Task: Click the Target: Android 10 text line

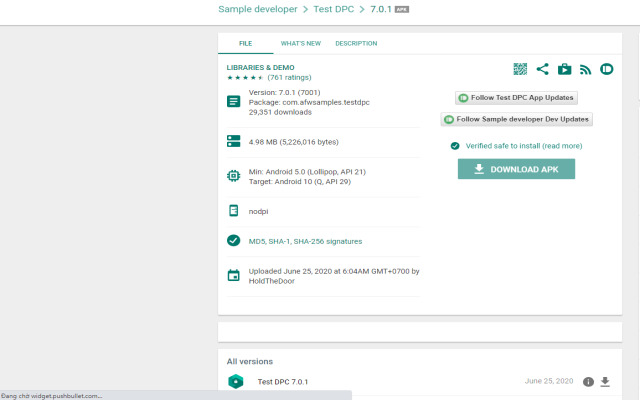Action: coord(300,181)
